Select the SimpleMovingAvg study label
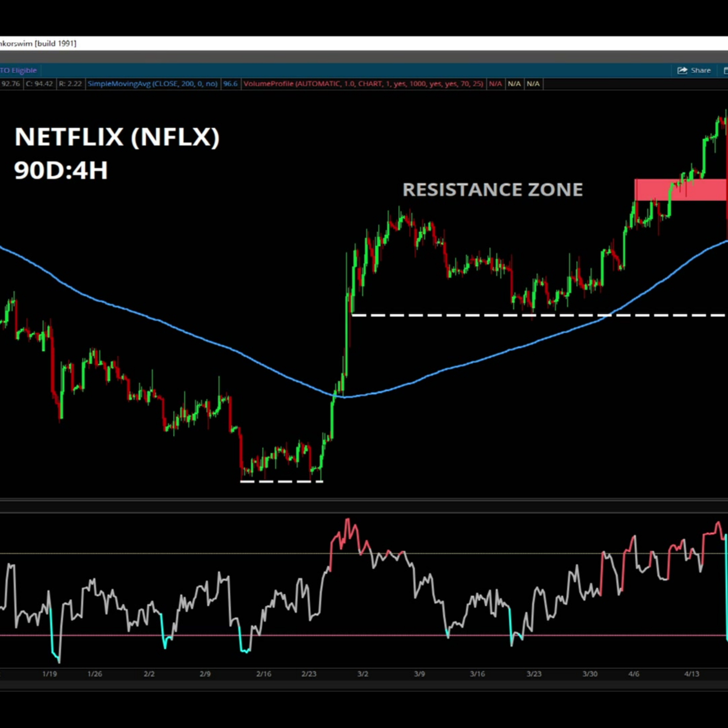Viewport: 728px width, 728px height. pos(153,84)
